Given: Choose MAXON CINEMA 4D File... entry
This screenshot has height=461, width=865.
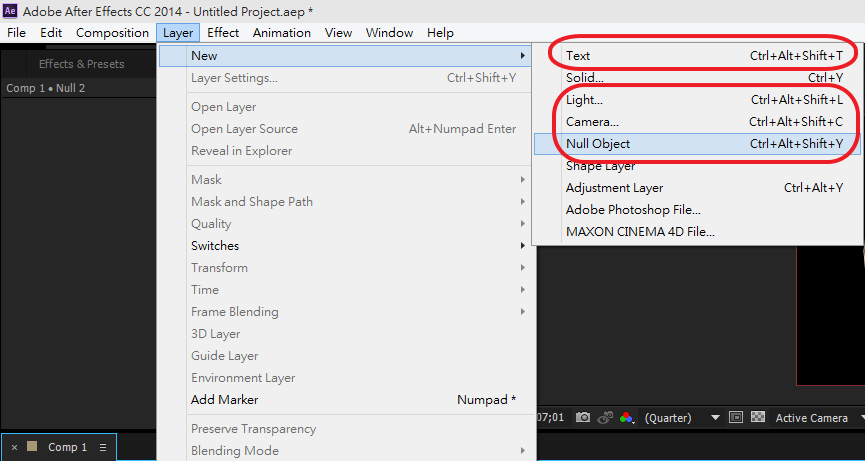Looking at the screenshot, I should (x=697, y=232).
